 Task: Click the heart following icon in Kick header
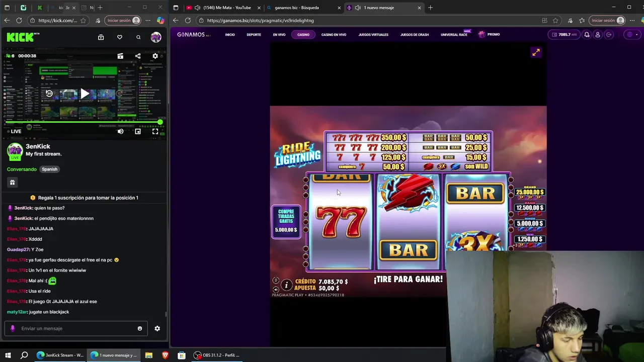coord(120,37)
